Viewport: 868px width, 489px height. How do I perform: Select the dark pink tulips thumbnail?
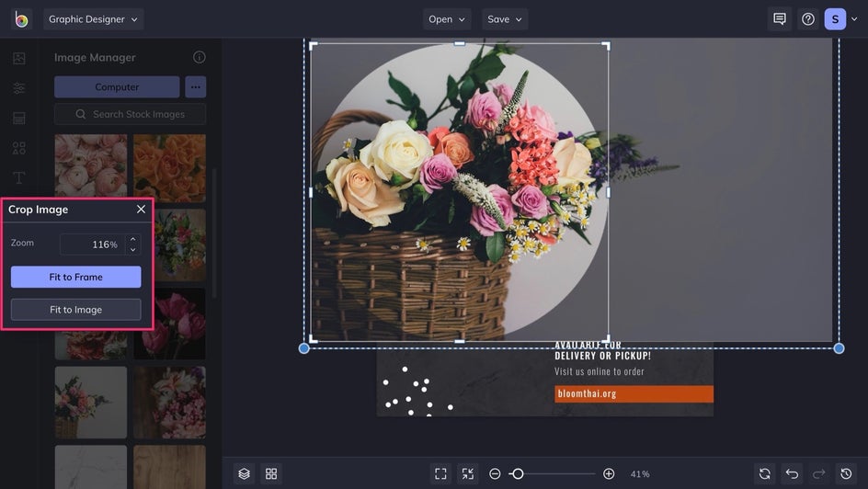tap(169, 324)
